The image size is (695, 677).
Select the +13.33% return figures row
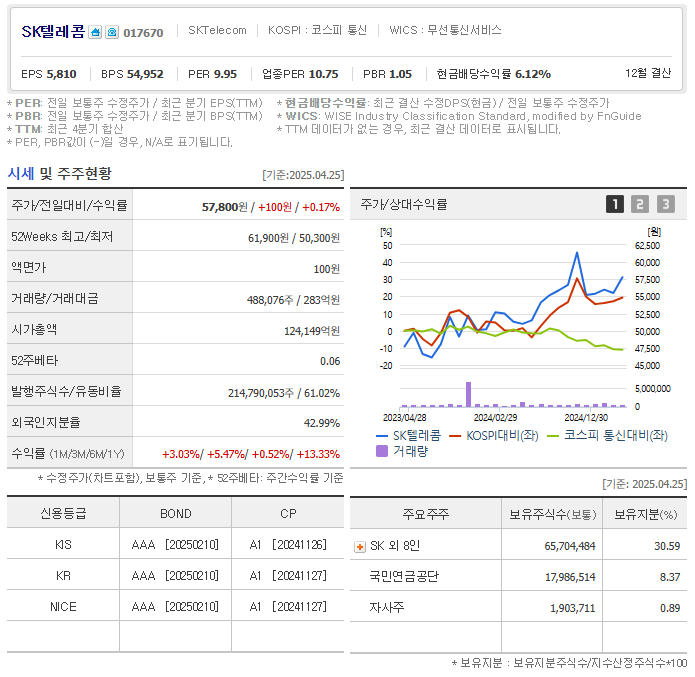251,454
